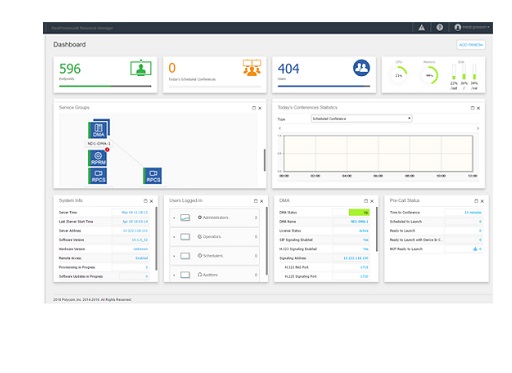Viewport: 512px width, 373px height.
Task: Click the Scheduled to Launch count
Action: coord(480,222)
